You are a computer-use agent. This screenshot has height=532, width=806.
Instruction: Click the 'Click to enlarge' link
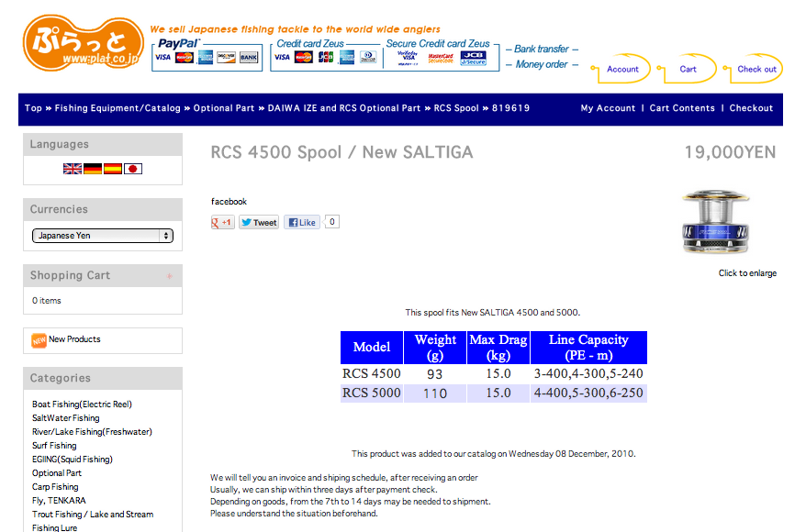(747, 273)
